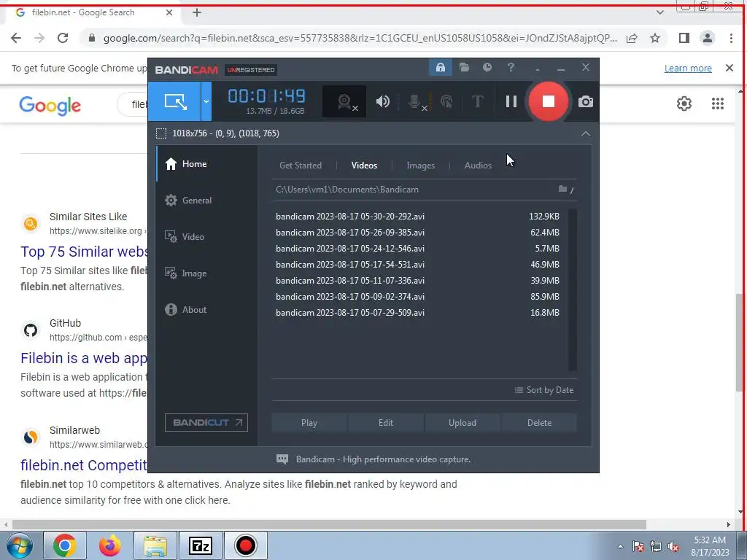
Task: Open output folder icon in Bandicam title bar
Action: [464, 68]
